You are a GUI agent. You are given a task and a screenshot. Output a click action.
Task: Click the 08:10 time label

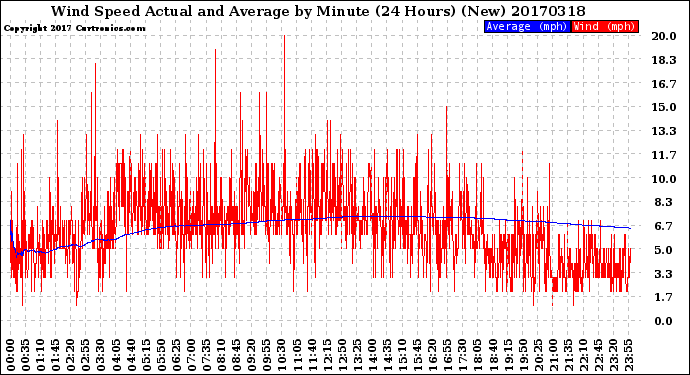click(x=221, y=355)
